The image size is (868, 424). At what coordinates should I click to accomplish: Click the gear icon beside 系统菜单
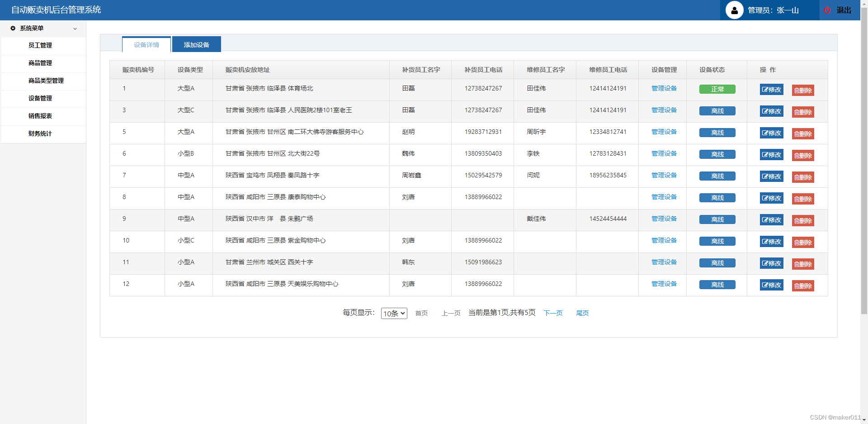tap(13, 28)
